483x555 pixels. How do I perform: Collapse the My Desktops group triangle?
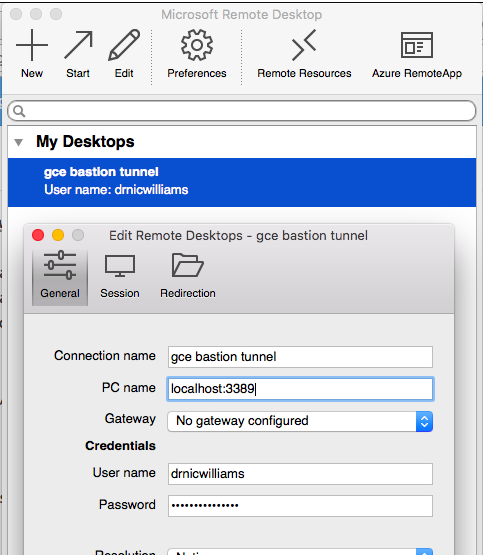[18, 142]
